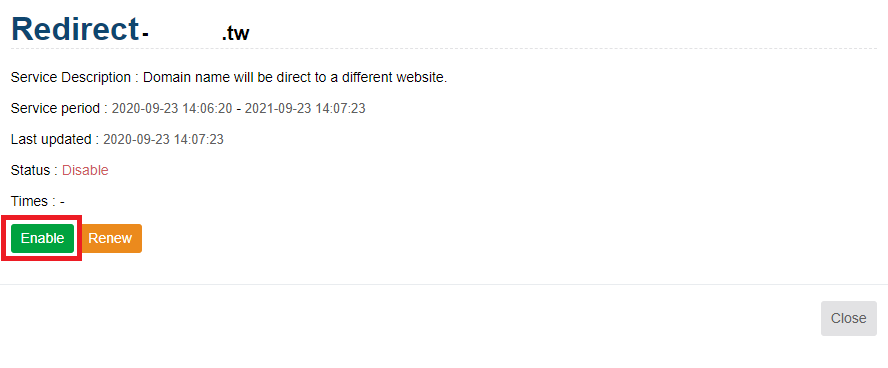
Task: Click the Status label
Action: [x=31, y=170]
